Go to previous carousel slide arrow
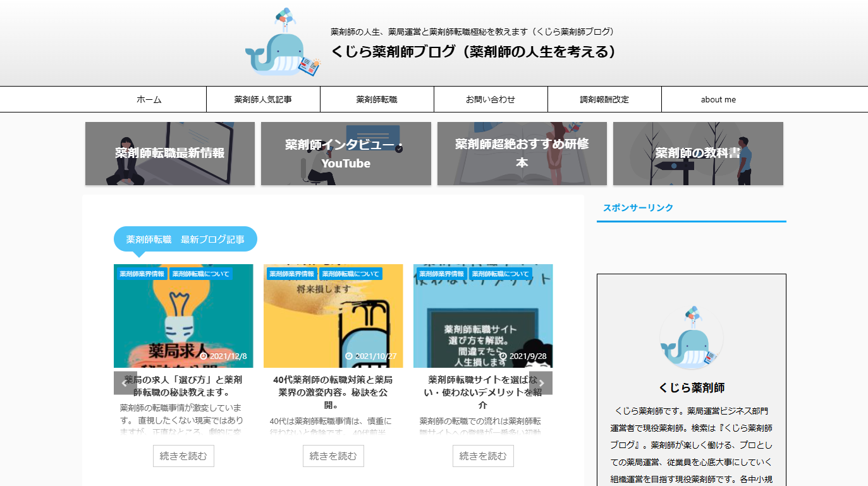 click(125, 383)
